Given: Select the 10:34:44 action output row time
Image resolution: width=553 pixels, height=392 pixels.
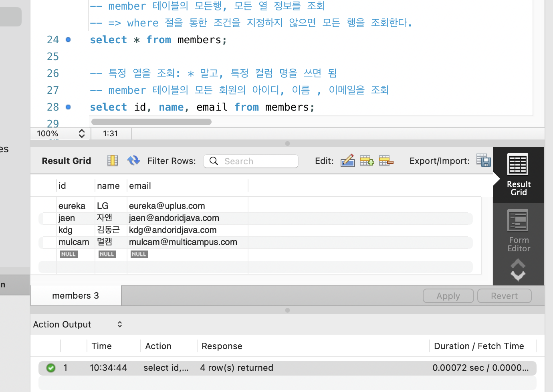Looking at the screenshot, I should point(109,368).
